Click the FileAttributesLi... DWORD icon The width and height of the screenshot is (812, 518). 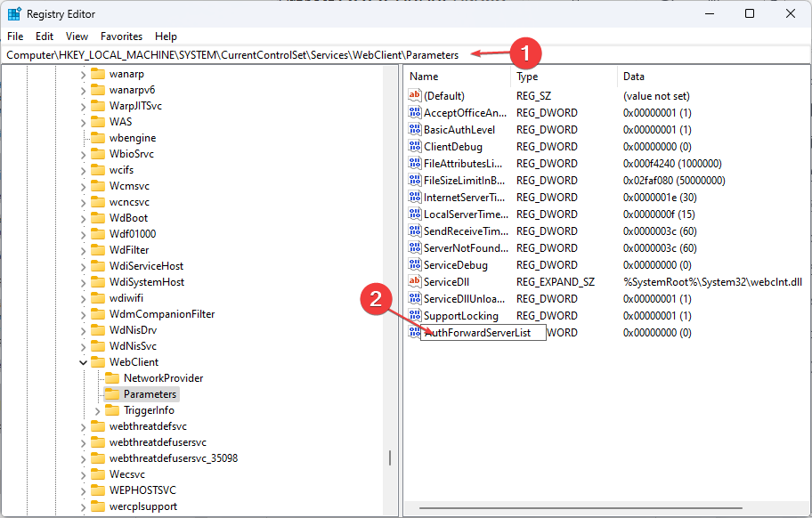click(414, 163)
